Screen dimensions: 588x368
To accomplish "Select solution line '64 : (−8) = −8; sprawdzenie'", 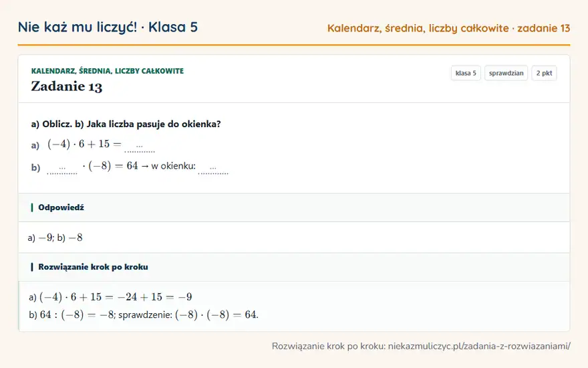I will [106, 314].
